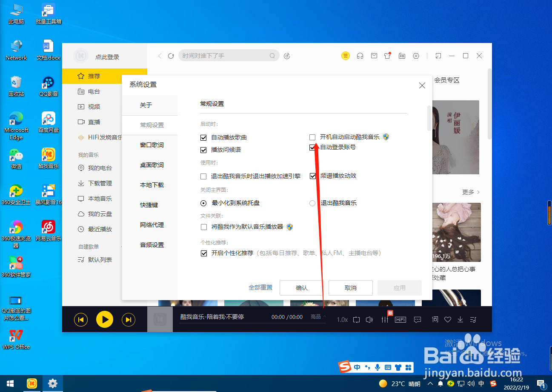Click 全部重置 link
The width and height of the screenshot is (552, 392).
260,287
